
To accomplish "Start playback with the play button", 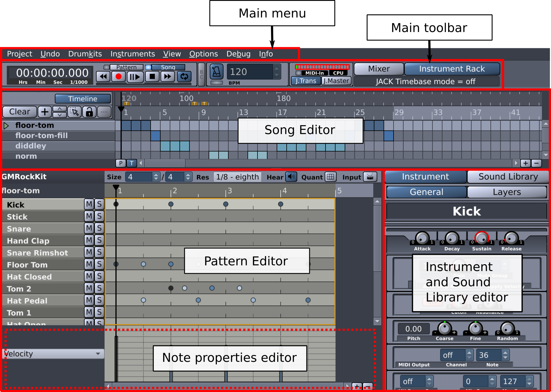I will 135,77.
